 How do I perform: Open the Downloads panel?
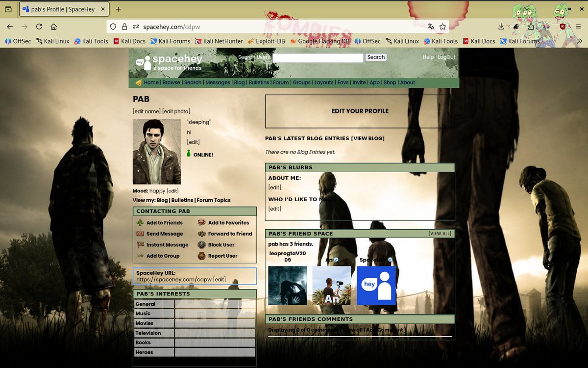[x=501, y=26]
